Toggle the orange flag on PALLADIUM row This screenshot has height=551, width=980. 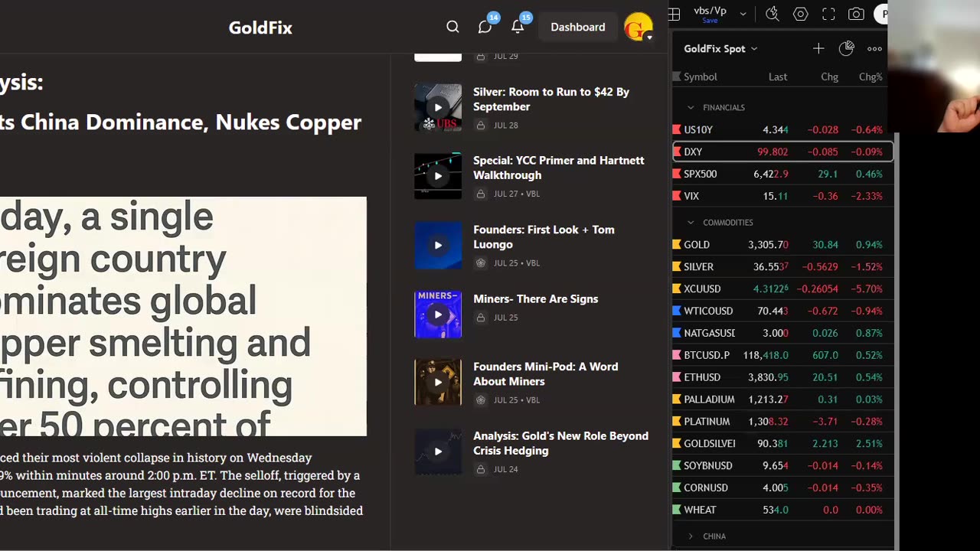pyautogui.click(x=677, y=399)
